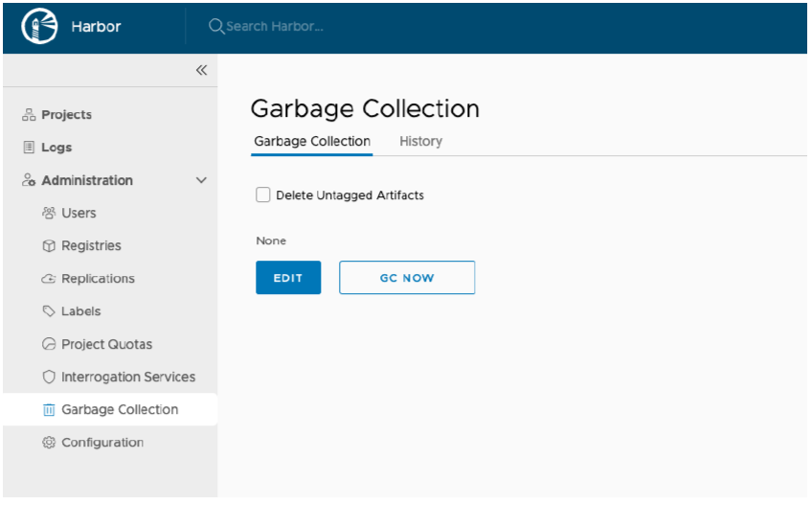Click the Replications cloud icon
Image resolution: width=812 pixels, height=505 pixels.
click(x=49, y=279)
